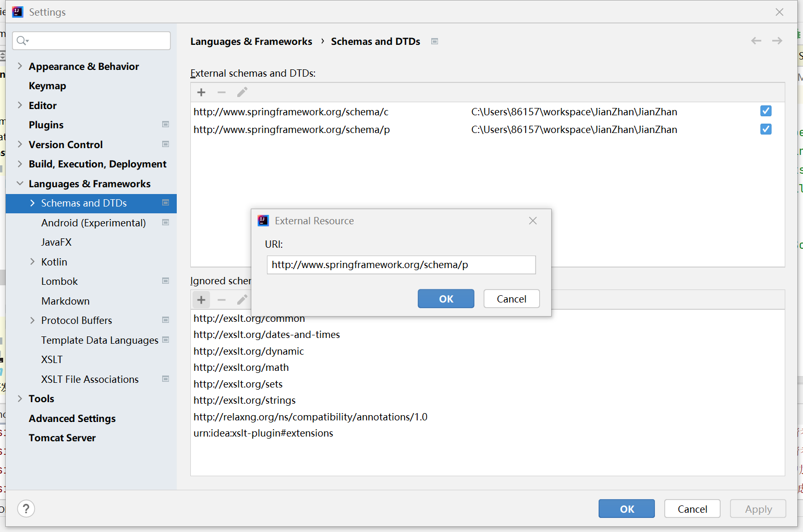Add an ignored schema with plus icon
The image size is (803, 532).
(201, 300)
